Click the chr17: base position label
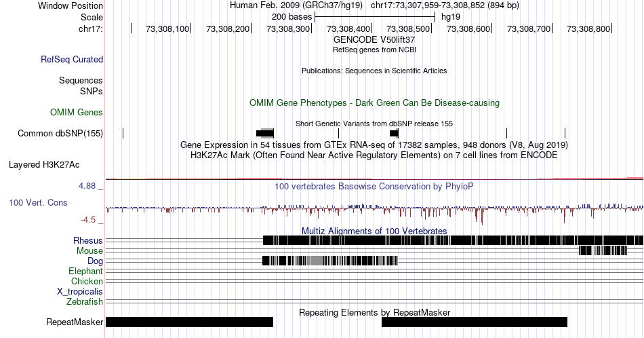This screenshot has width=644, height=338. tap(91, 29)
